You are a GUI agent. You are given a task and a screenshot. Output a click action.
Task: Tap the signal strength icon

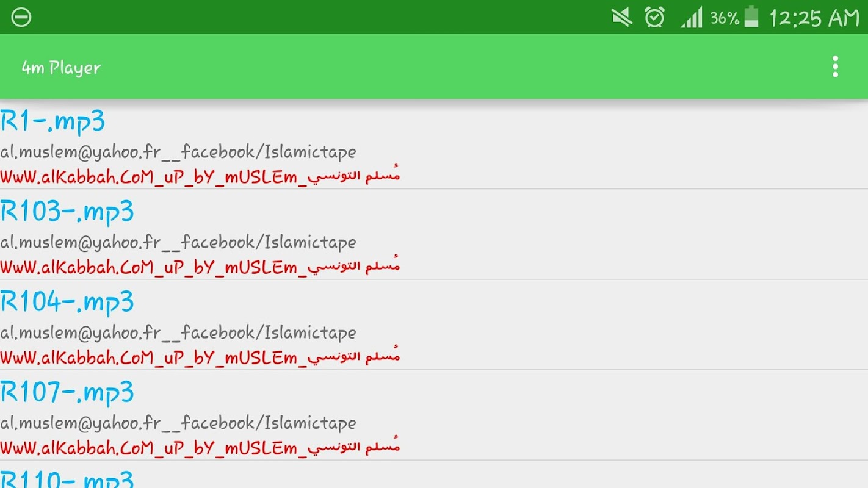[x=692, y=17]
